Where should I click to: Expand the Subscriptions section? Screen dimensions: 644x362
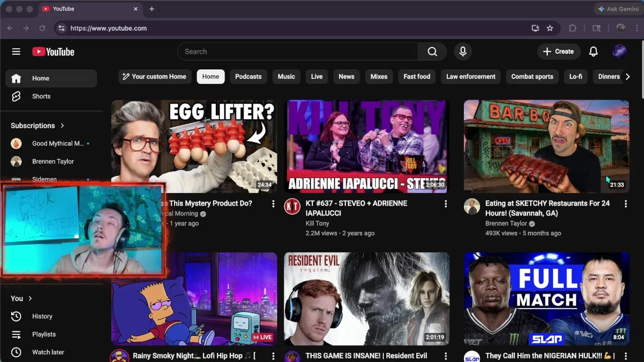38,126
